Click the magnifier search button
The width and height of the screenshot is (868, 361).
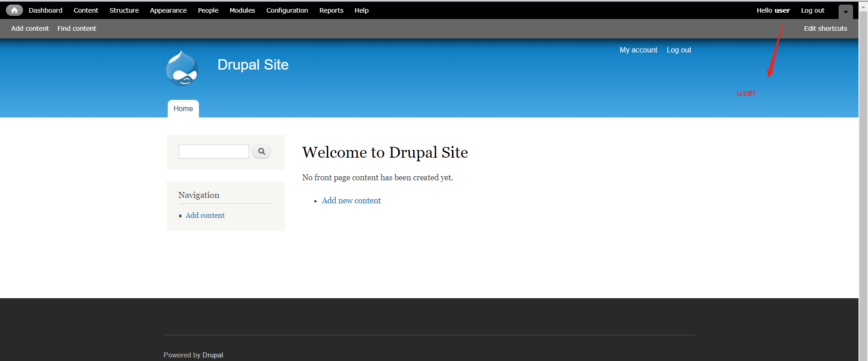(x=261, y=151)
